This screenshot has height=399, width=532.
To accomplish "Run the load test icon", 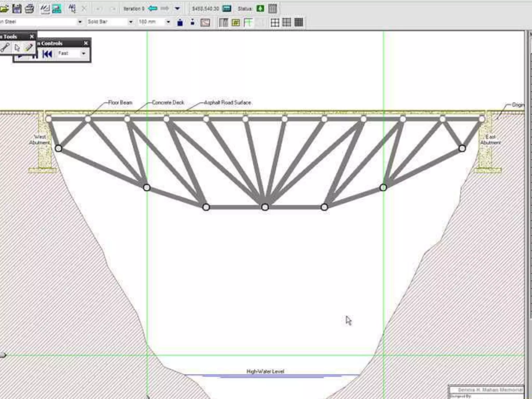I will (57, 9).
